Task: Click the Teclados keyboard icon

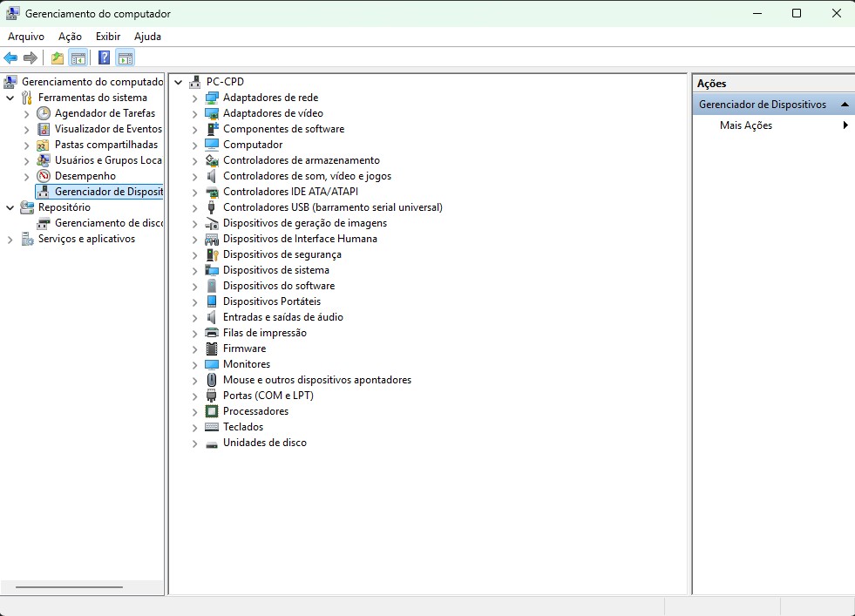Action: (x=212, y=427)
